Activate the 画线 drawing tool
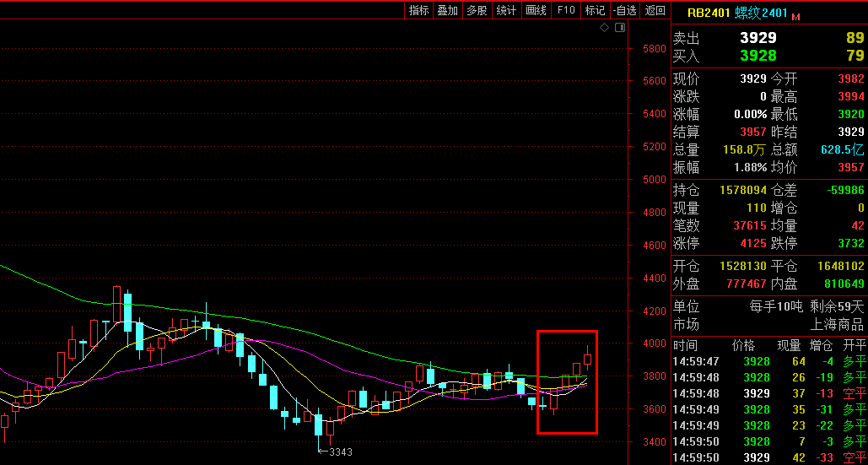 (536, 10)
